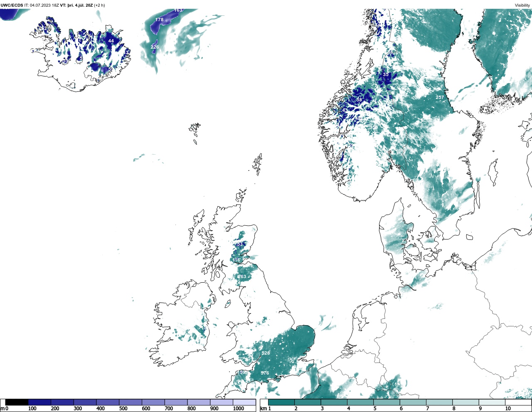Click the "m" unit label in the legend
The image size is (532, 412).
point(2,409)
